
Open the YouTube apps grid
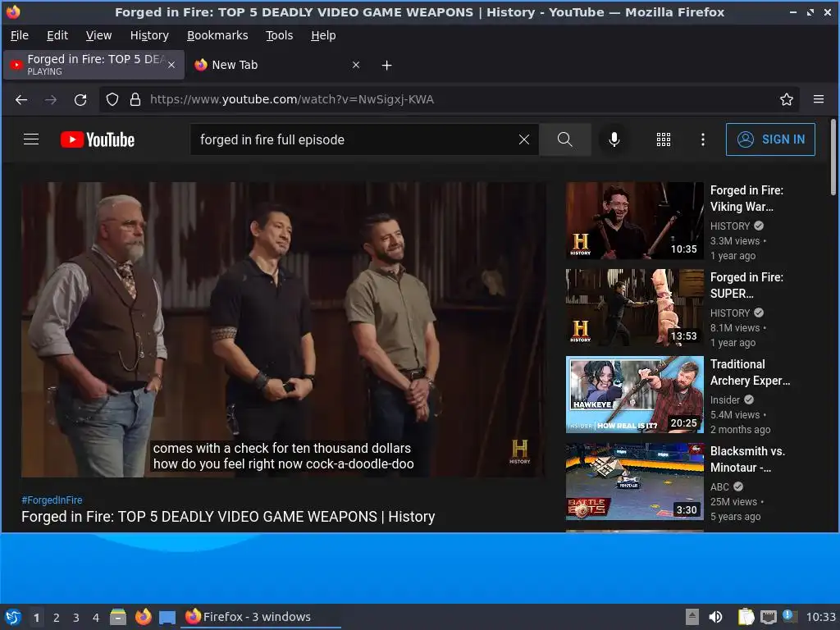663,139
